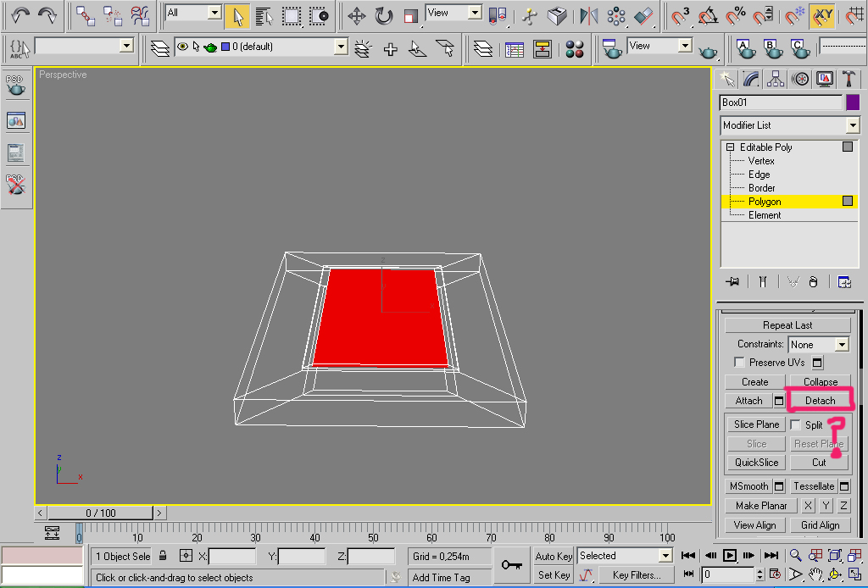This screenshot has width=868, height=588.
Task: Select Vertex sub-object level
Action: click(761, 161)
